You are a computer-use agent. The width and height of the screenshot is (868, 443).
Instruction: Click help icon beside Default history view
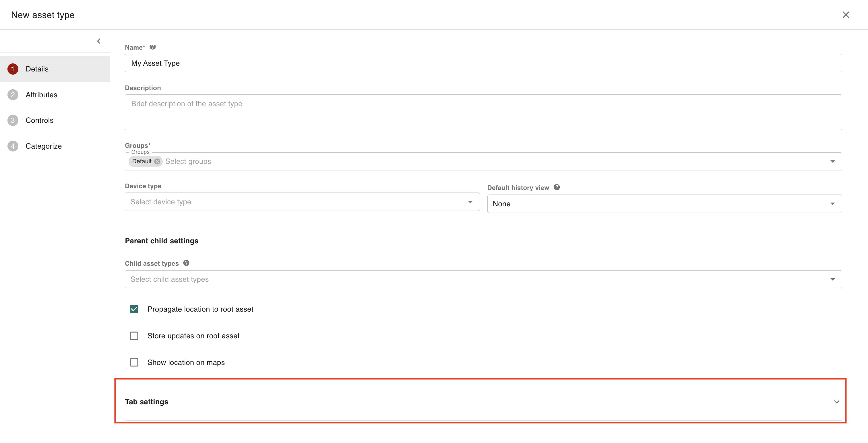point(557,187)
